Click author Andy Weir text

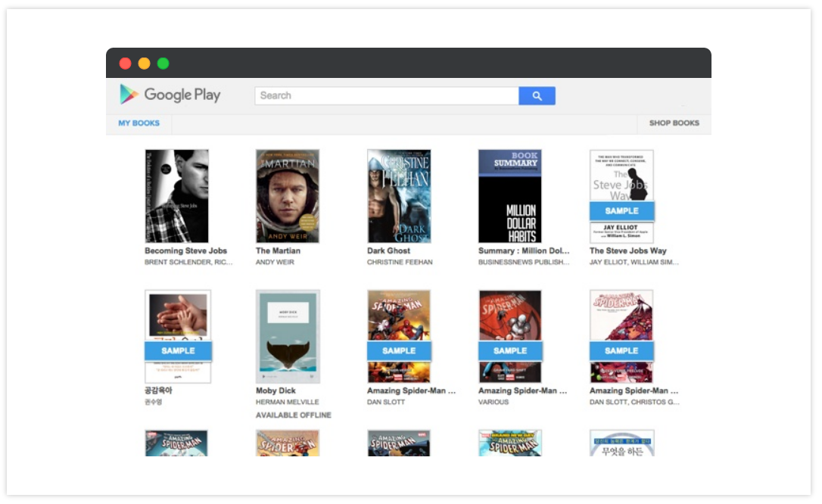point(275,262)
